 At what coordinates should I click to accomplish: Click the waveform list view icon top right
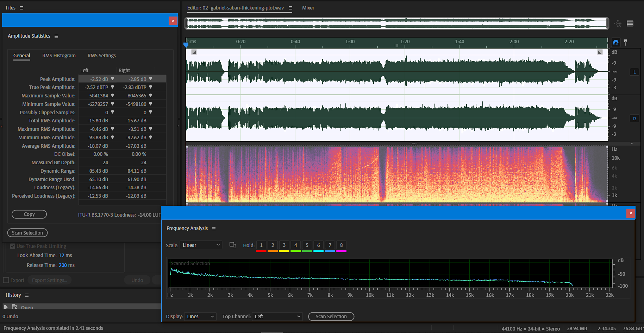630,24
